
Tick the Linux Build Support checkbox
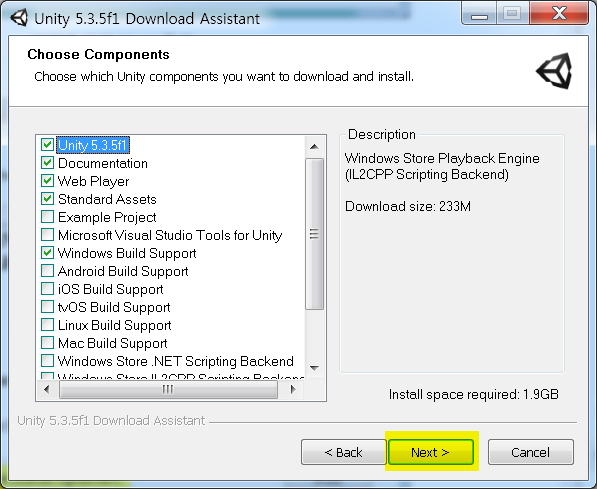click(x=47, y=325)
